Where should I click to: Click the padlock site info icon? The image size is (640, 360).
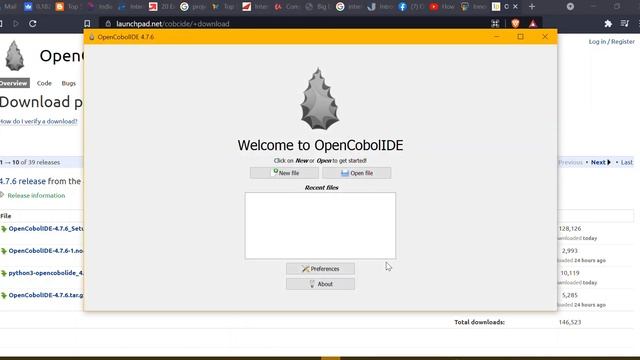(108, 24)
